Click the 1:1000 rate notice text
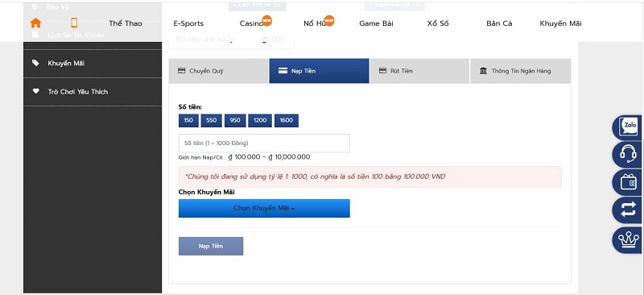644x295 pixels. pyautogui.click(x=315, y=177)
